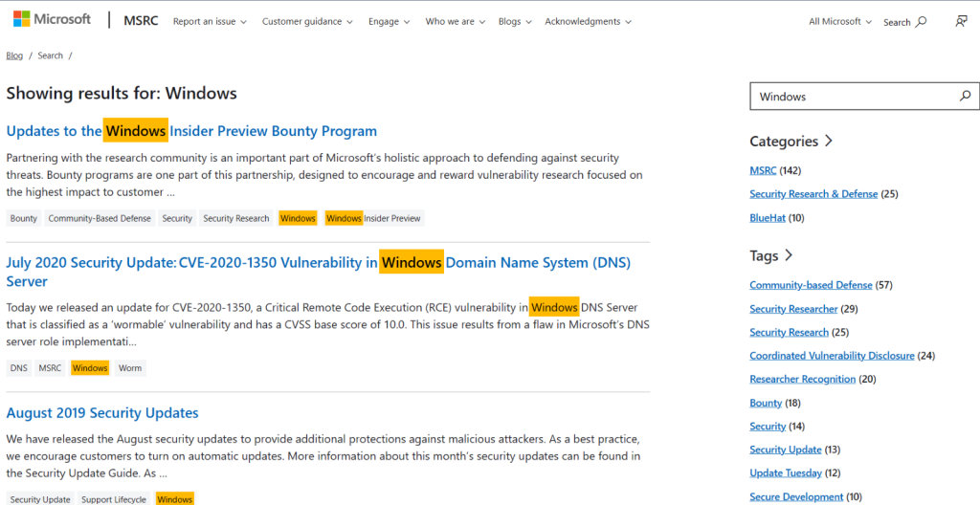Screen dimensions: 980x505
Task: Filter by Security Research tag in sidebar
Action: click(x=790, y=332)
